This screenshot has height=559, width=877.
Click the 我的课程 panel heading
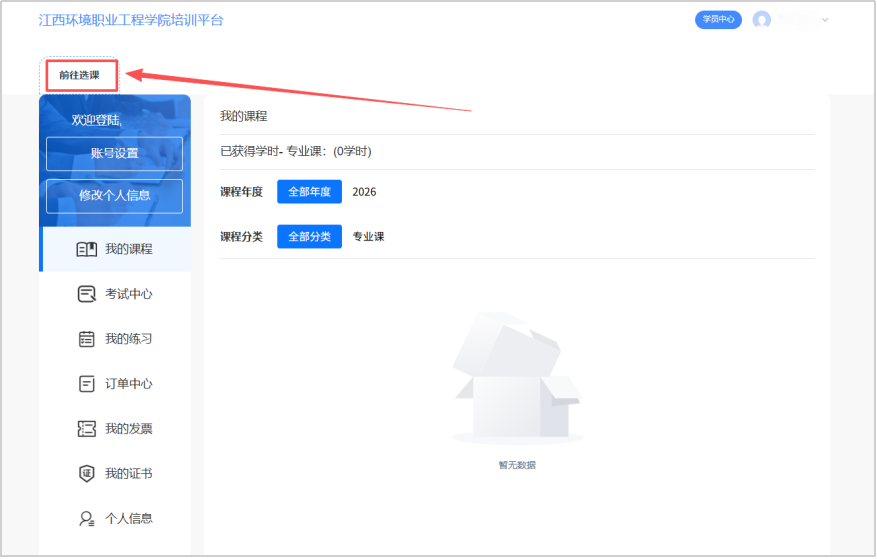click(244, 116)
